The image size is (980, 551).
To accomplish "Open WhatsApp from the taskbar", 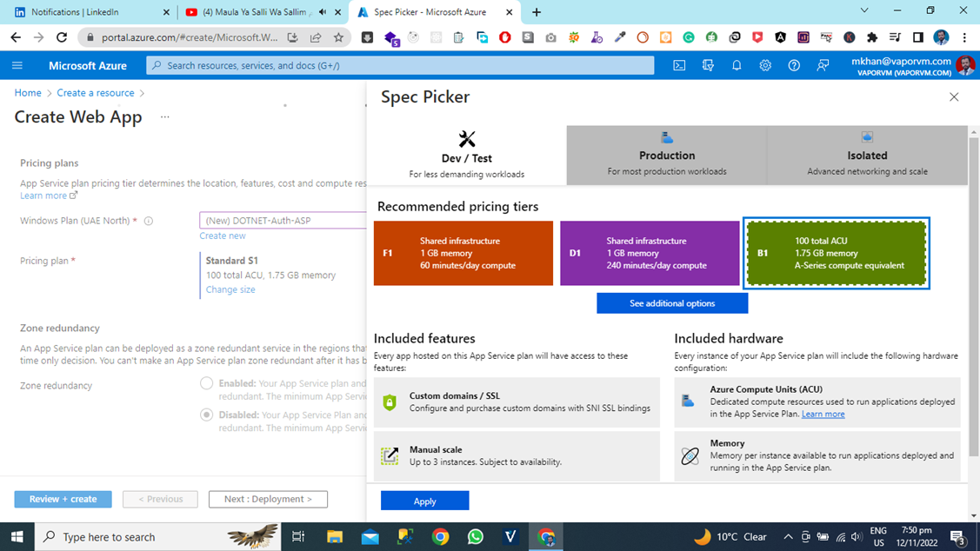I will 475,536.
